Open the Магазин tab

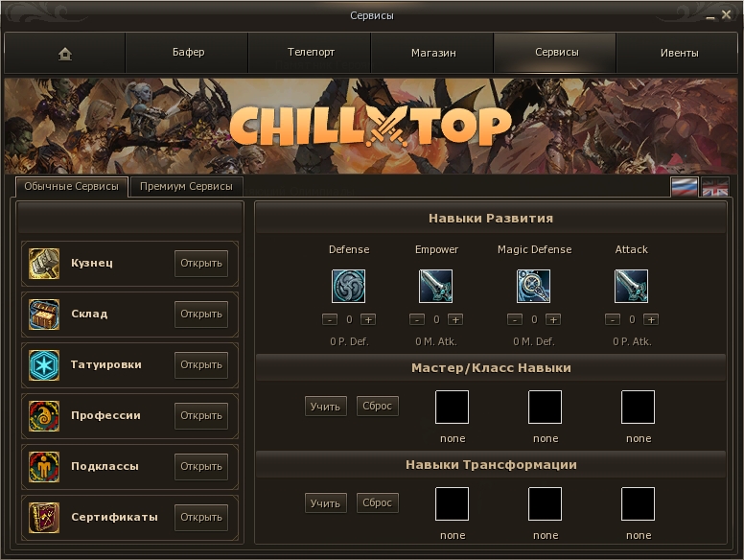pos(432,53)
